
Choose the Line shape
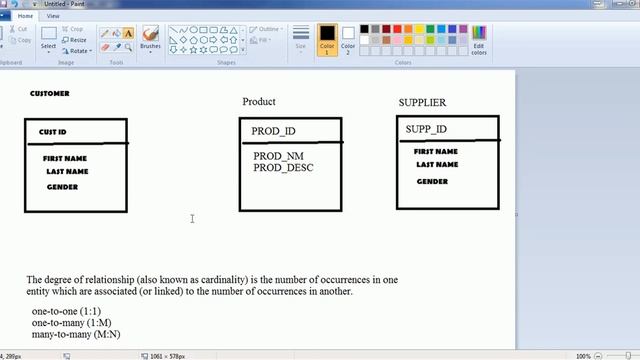(173, 30)
